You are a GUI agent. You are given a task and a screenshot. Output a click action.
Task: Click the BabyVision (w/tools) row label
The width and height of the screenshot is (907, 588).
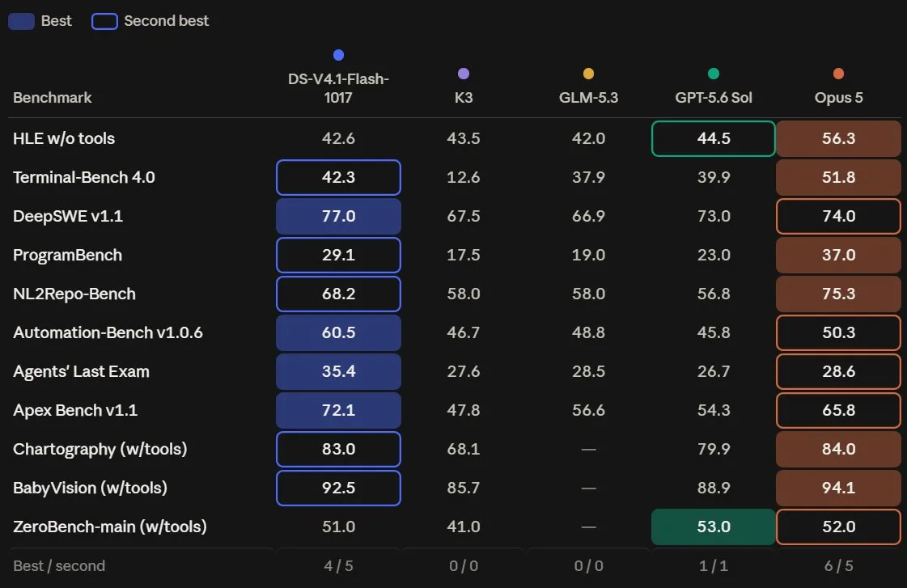[x=90, y=488]
